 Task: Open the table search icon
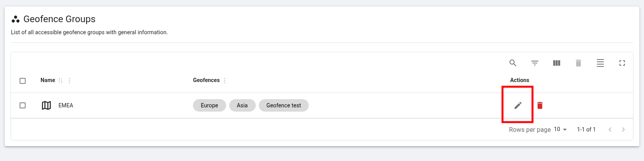pyautogui.click(x=513, y=63)
